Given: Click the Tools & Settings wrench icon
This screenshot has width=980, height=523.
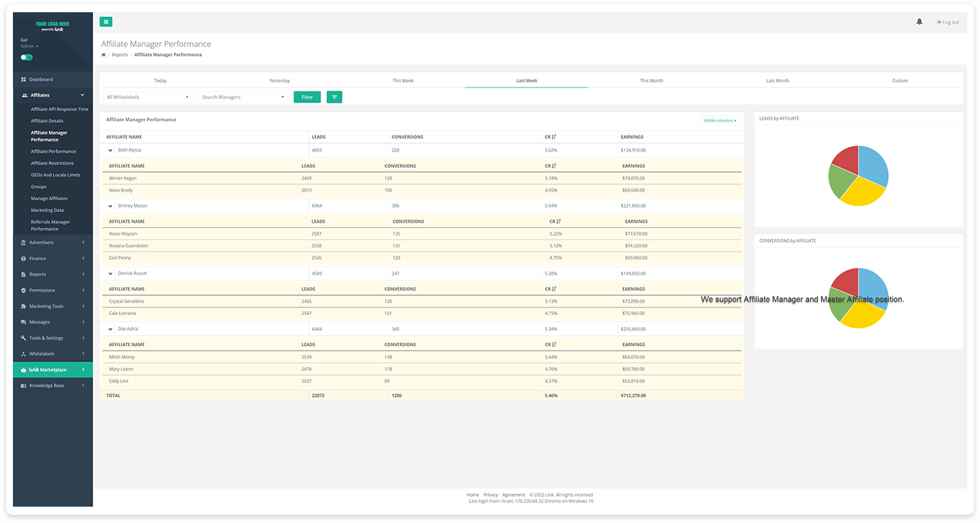Looking at the screenshot, I should point(24,338).
